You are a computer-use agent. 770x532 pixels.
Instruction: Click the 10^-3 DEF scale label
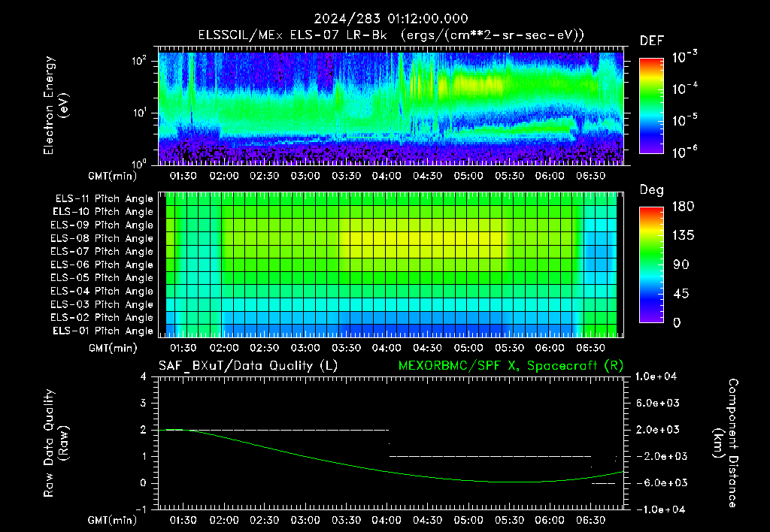click(684, 57)
